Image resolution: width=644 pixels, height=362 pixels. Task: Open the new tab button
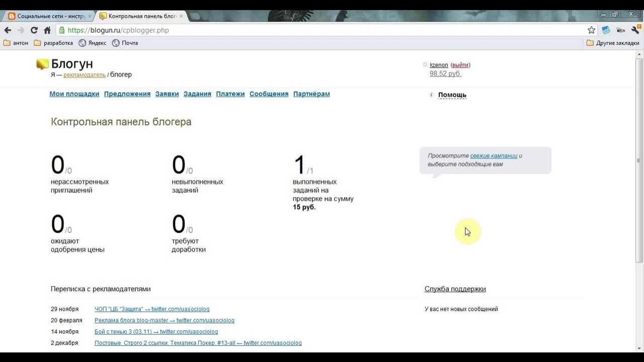(x=194, y=16)
